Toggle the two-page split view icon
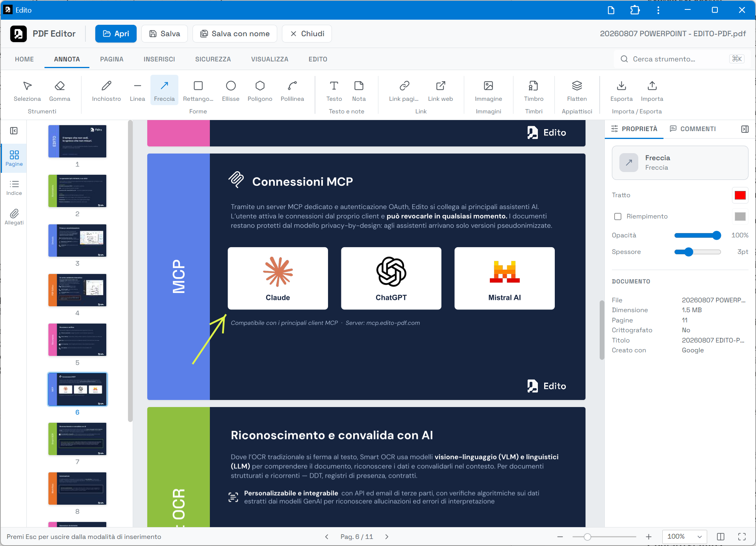 coord(721,537)
